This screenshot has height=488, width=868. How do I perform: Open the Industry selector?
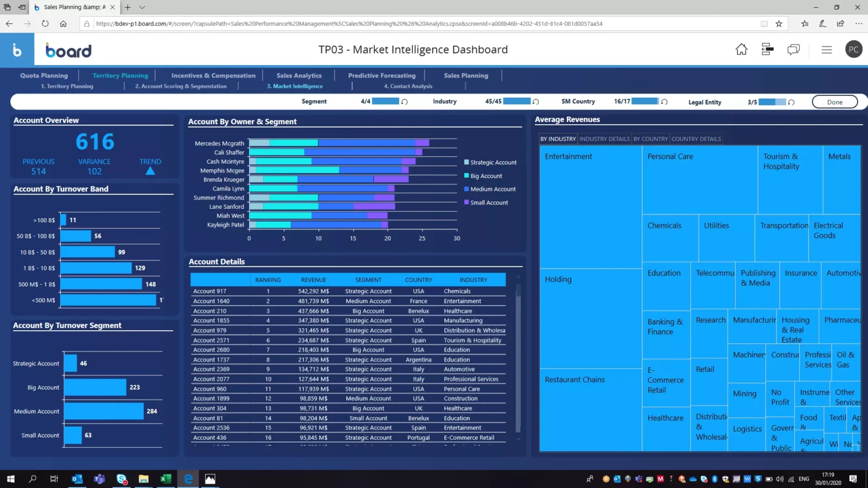tap(444, 101)
